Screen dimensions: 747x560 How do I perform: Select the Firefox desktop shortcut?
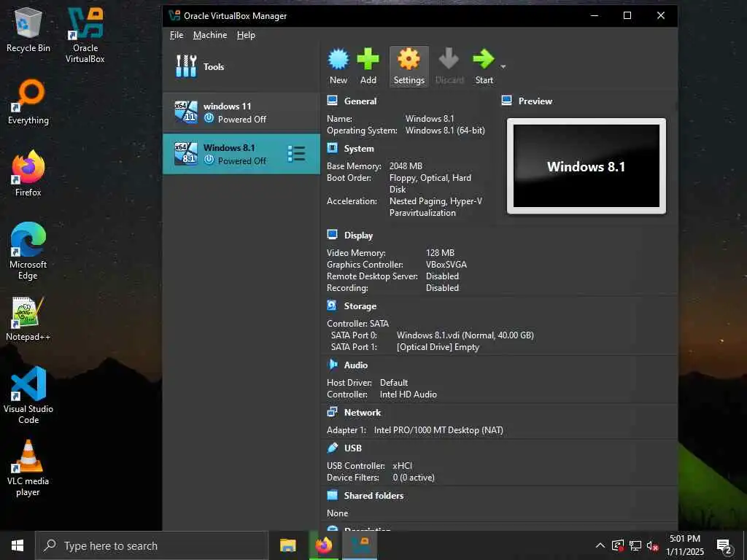coord(28,174)
